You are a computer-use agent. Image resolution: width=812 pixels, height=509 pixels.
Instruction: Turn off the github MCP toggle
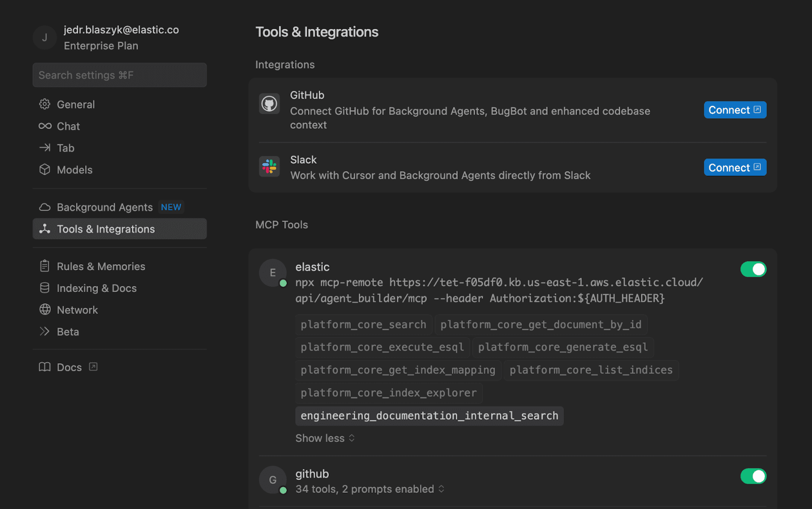(x=753, y=476)
